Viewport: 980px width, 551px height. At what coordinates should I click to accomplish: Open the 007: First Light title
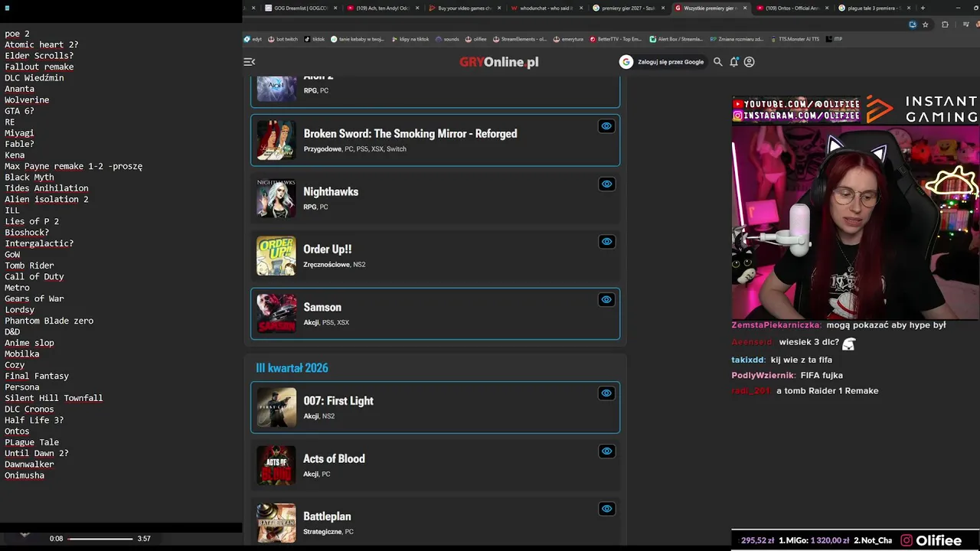(x=338, y=401)
